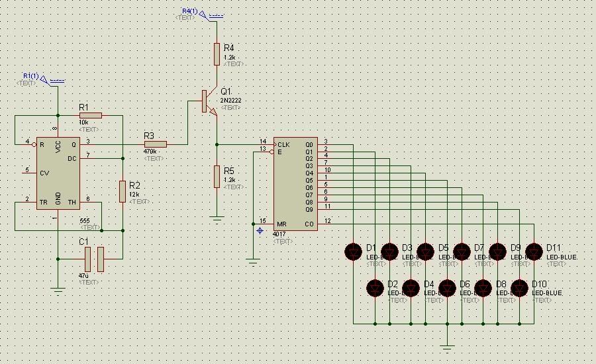The width and height of the screenshot is (596, 364).
Task: Click resistor R3 470k symbol
Action: tap(156, 144)
